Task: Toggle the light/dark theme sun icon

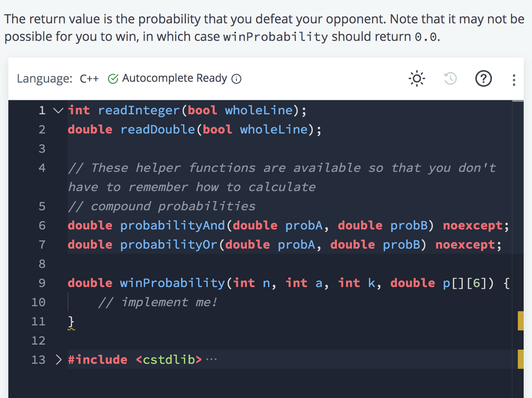Action: [417, 78]
